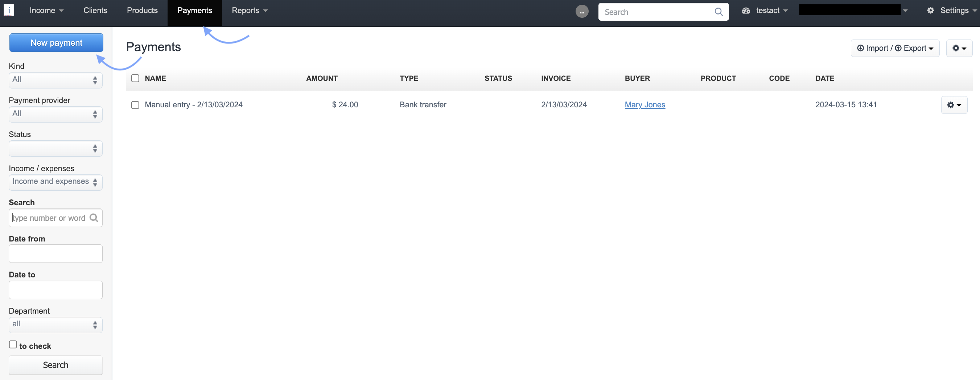The image size is (980, 380).
Task: Click the app logo icon in the navbar
Action: [9, 10]
